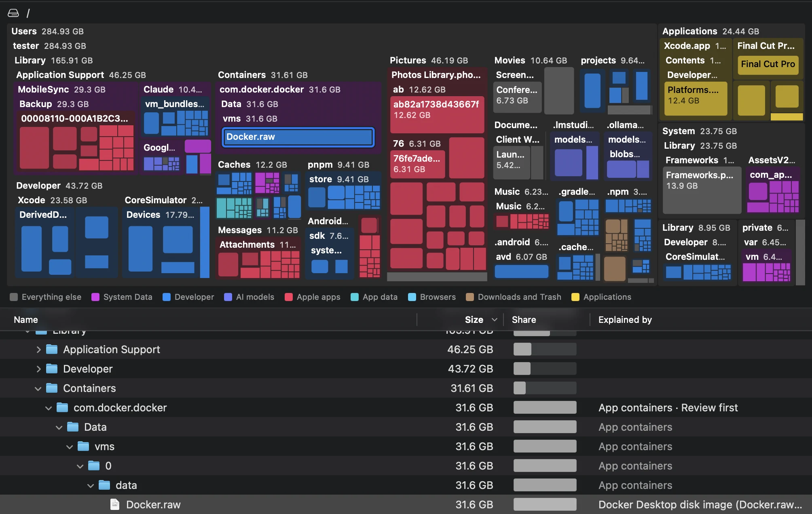The image size is (812, 514).
Task: Collapse the com.docker.docker row
Action: [x=49, y=408]
